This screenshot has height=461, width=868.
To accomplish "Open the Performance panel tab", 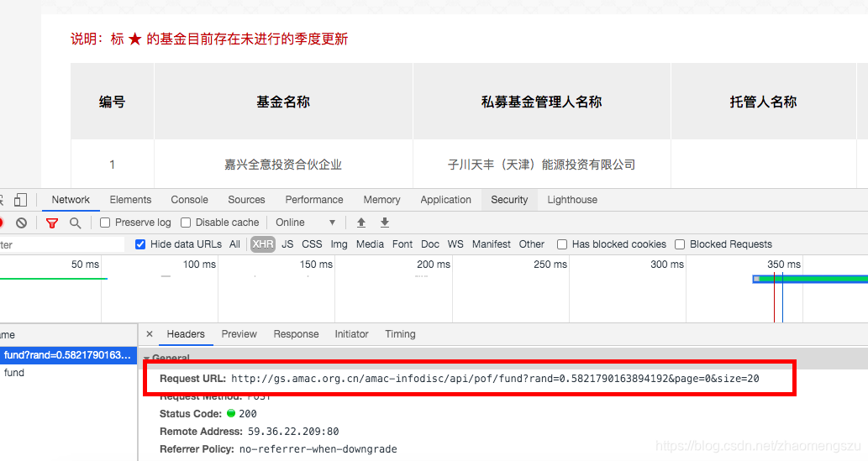I will [314, 200].
